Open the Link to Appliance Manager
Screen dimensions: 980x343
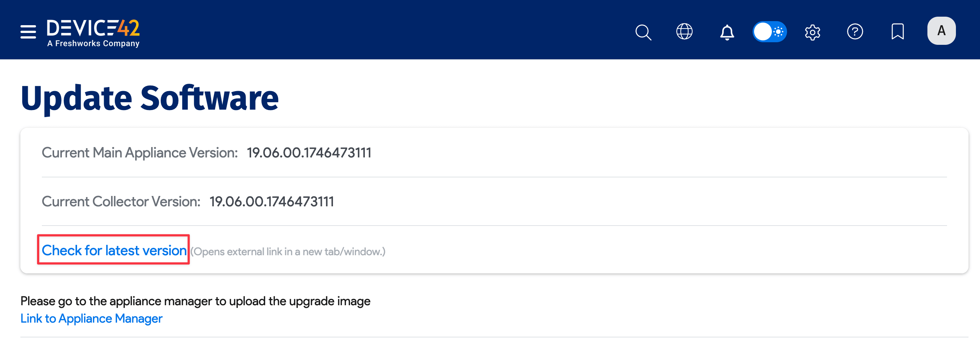point(92,319)
